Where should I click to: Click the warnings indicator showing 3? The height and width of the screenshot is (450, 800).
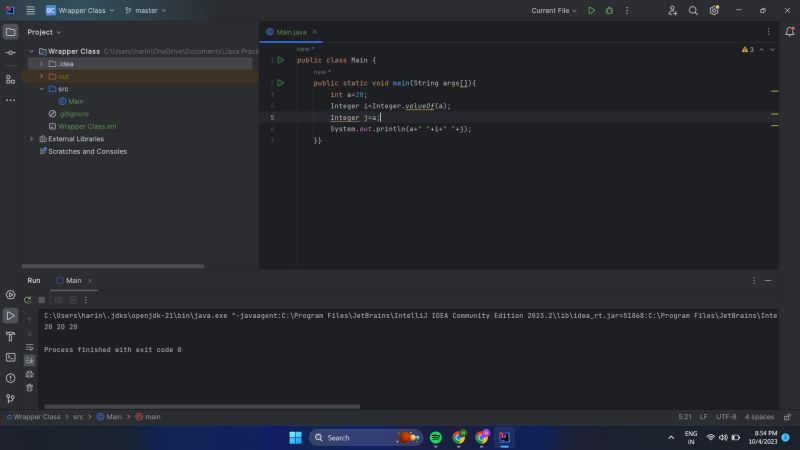click(x=747, y=49)
